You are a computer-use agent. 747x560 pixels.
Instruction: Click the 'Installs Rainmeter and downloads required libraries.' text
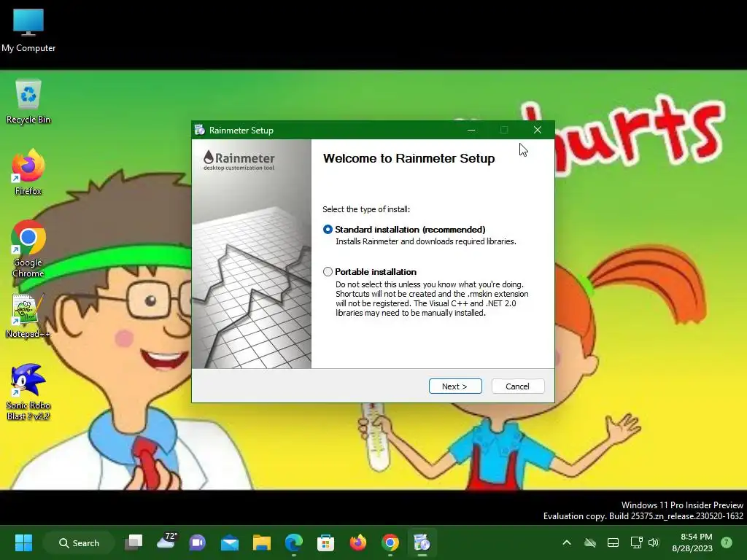(426, 241)
